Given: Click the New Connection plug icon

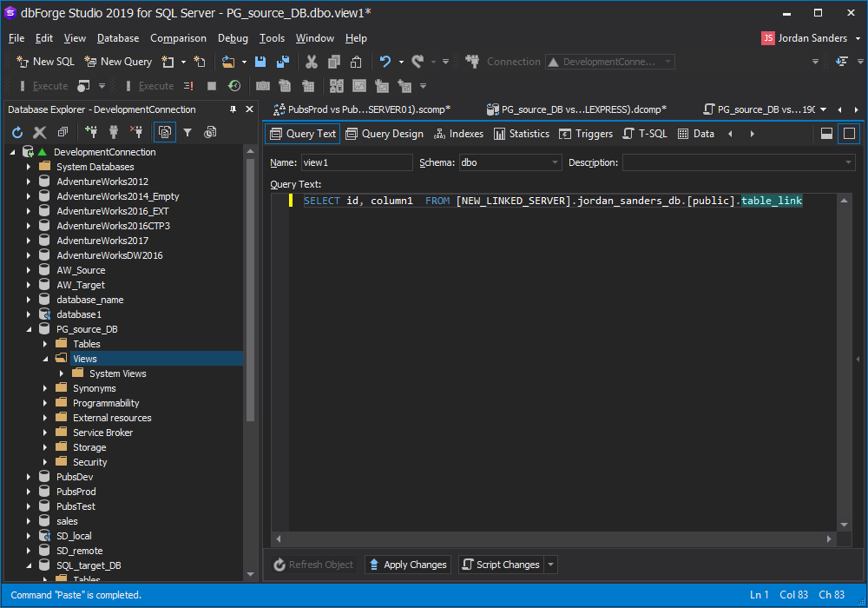Looking at the screenshot, I should point(91,132).
